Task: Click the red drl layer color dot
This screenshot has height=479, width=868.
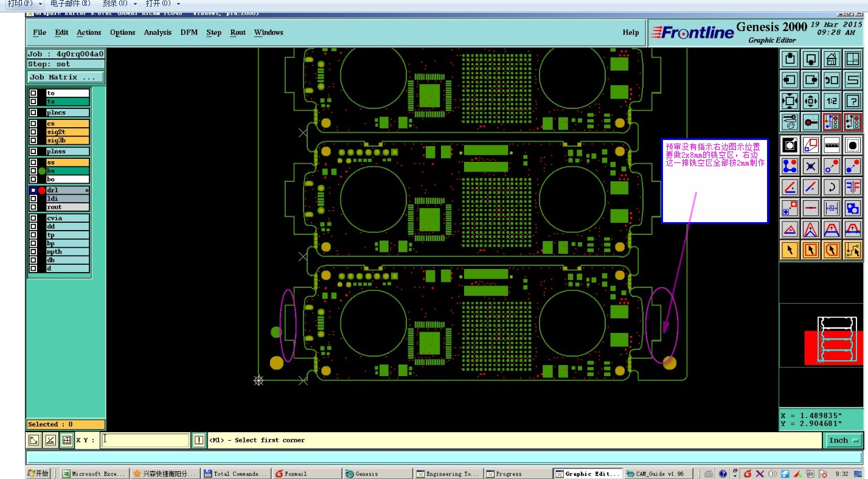Action: (x=42, y=191)
